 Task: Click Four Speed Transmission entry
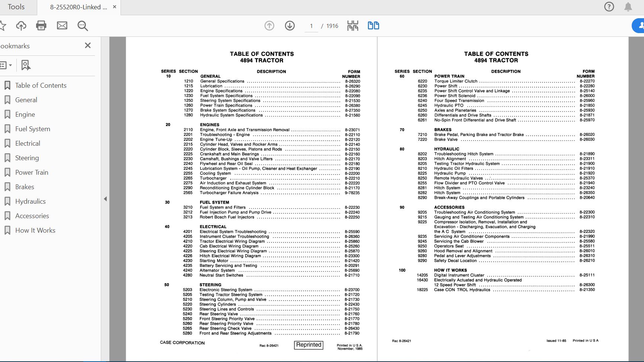(459, 100)
